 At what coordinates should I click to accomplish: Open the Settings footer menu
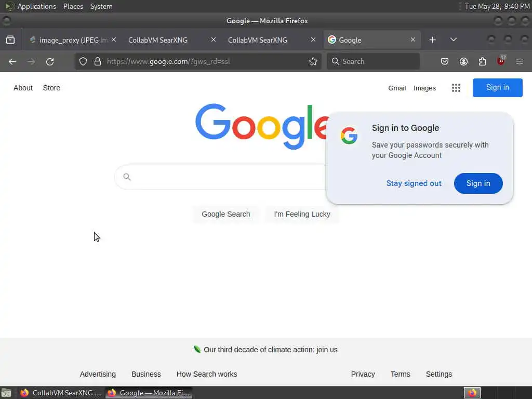coord(438,374)
